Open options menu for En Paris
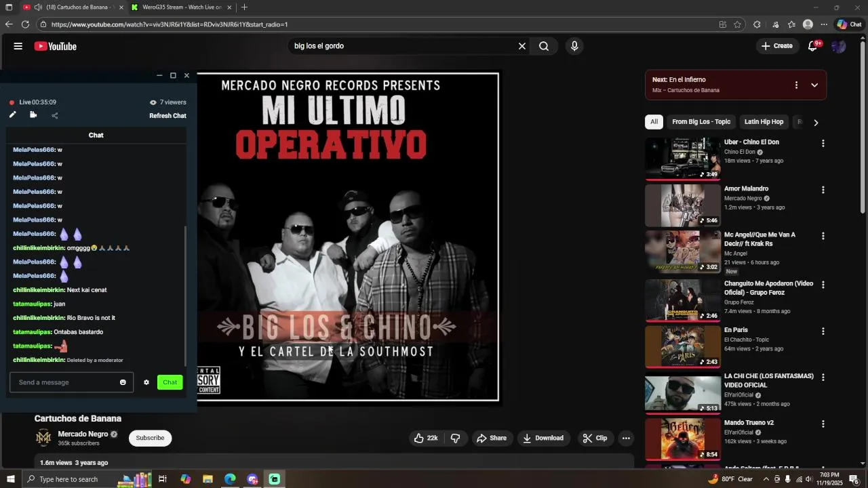 [823, 331]
